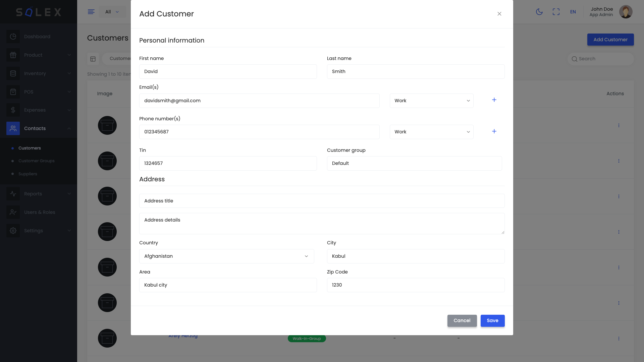The width and height of the screenshot is (644, 362).
Task: Select the Users & Roles icon
Action: pos(13,212)
